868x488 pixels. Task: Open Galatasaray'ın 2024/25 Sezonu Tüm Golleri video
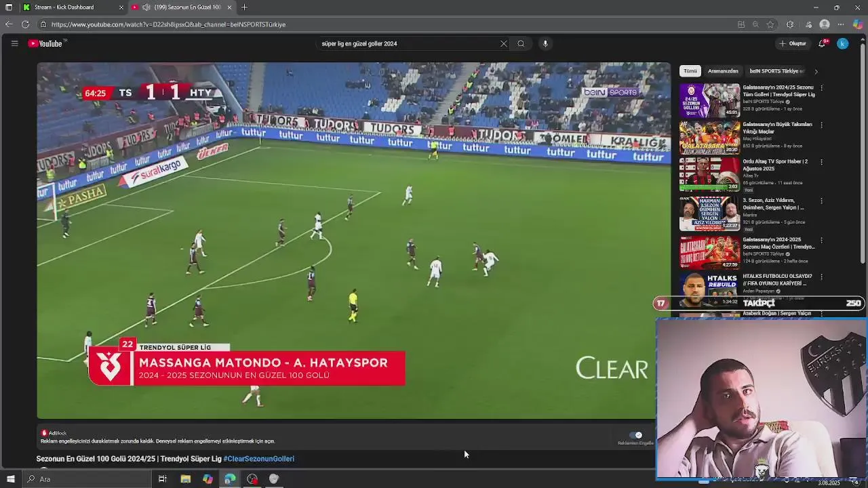point(778,91)
